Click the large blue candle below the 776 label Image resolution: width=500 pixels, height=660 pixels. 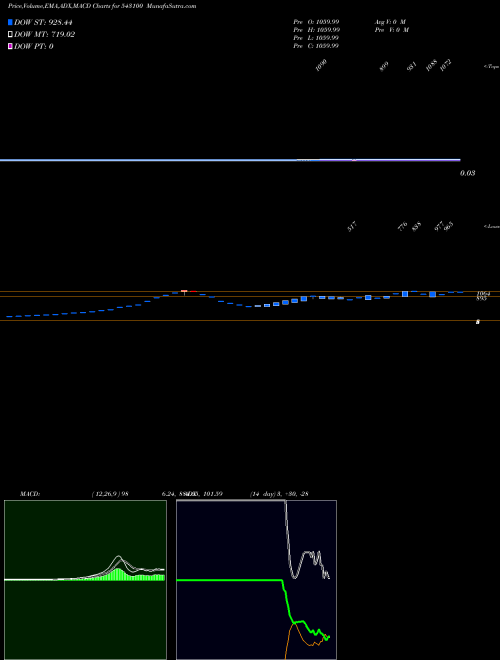pos(405,294)
